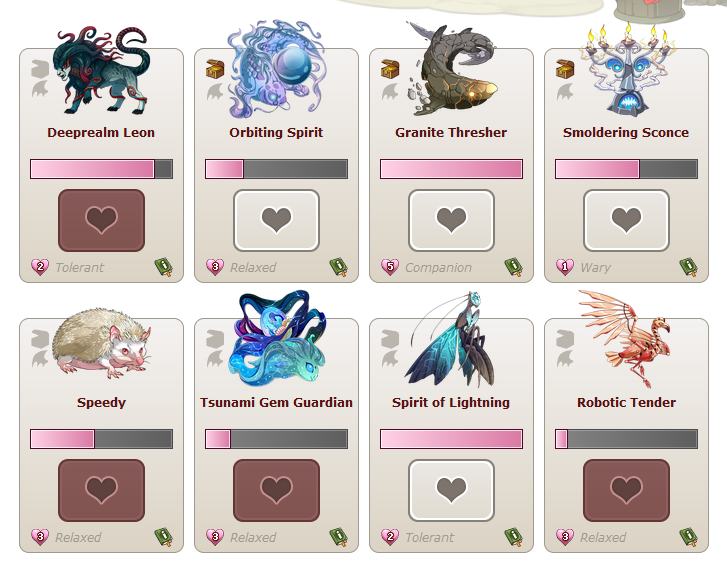Select the Granite Thresher familiar image
The height and width of the screenshot is (567, 727).
[x=452, y=69]
